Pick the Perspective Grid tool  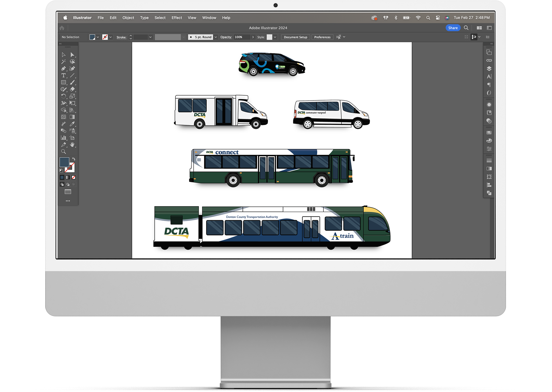tap(72, 110)
